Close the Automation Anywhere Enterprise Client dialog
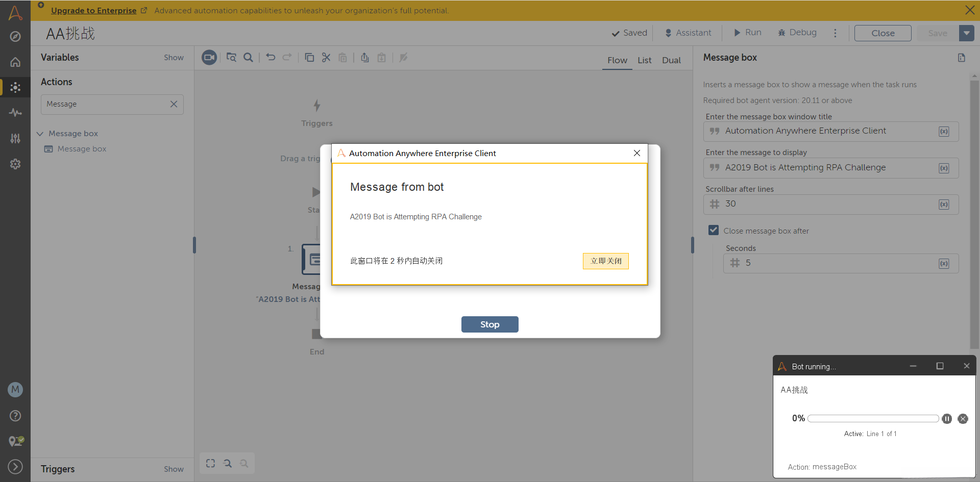This screenshot has height=482, width=980. 637,153
